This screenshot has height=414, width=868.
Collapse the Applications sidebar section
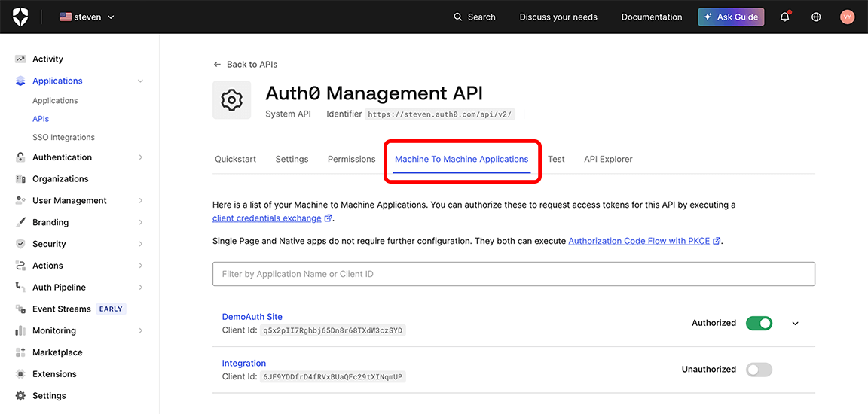point(141,81)
